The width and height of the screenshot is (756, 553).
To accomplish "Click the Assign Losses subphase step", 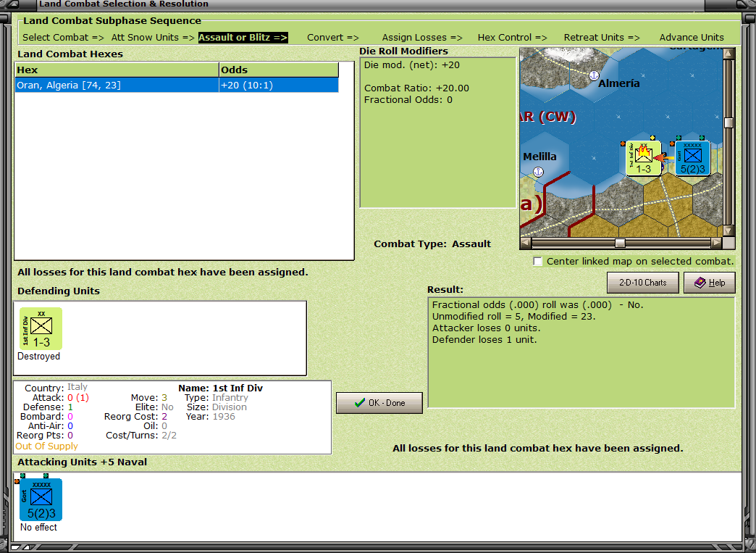I will pyautogui.click(x=422, y=38).
